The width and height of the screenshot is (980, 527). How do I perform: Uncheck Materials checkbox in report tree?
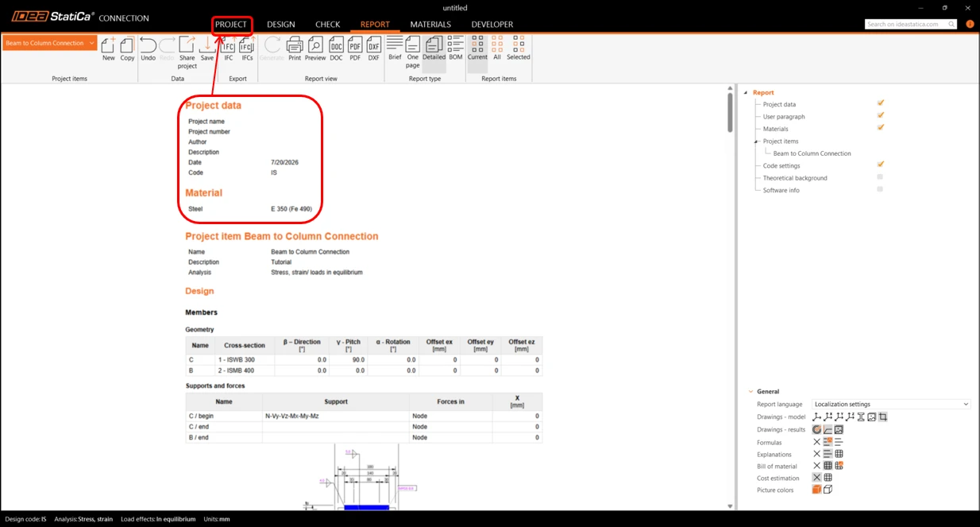[x=880, y=127]
